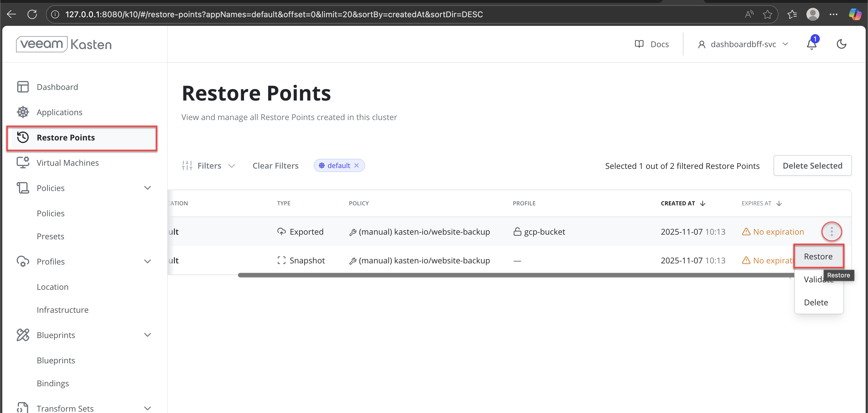
Task: Open Applications via its helm wheel icon
Action: [23, 112]
